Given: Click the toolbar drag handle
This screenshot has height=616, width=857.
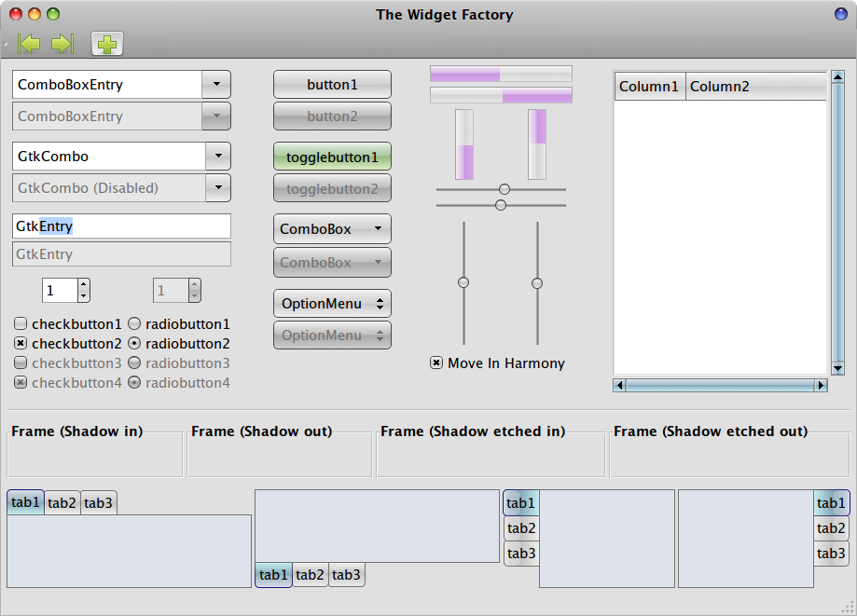Looking at the screenshot, I should 6,44.
